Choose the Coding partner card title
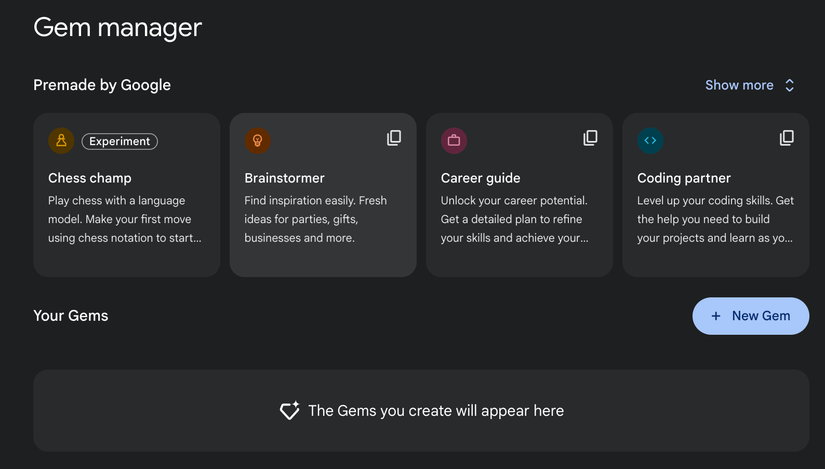Image resolution: width=825 pixels, height=469 pixels. coord(684,178)
